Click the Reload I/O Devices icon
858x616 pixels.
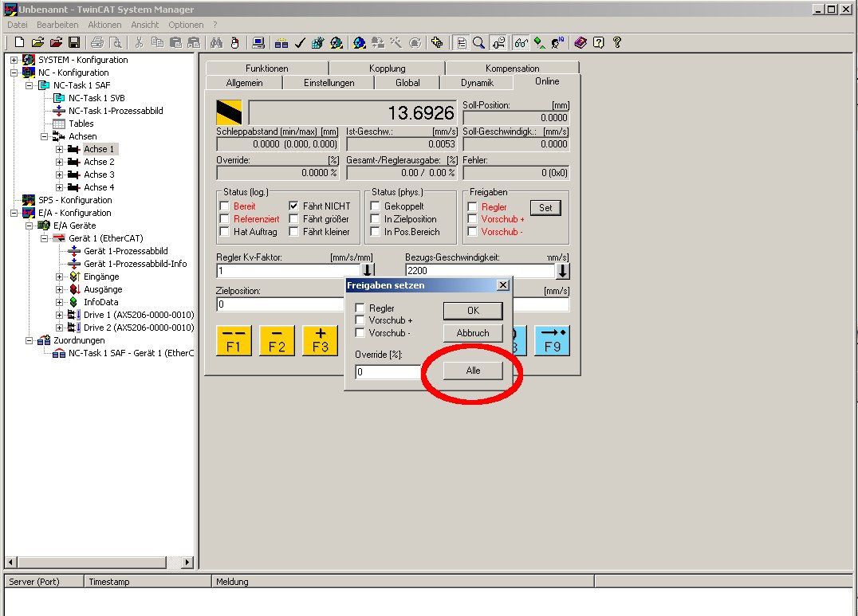377,43
